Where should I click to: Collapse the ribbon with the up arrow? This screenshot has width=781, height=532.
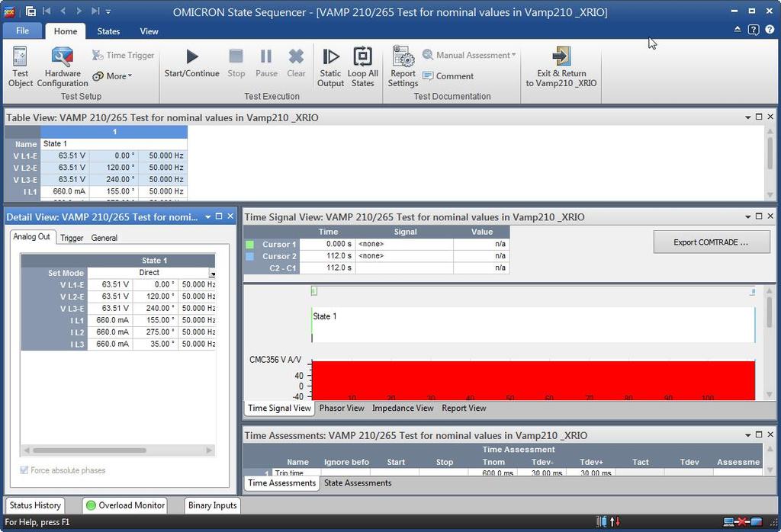[738, 30]
